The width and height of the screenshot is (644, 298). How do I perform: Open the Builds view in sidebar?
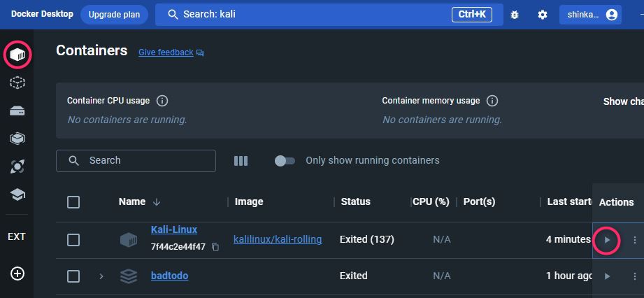click(x=17, y=139)
